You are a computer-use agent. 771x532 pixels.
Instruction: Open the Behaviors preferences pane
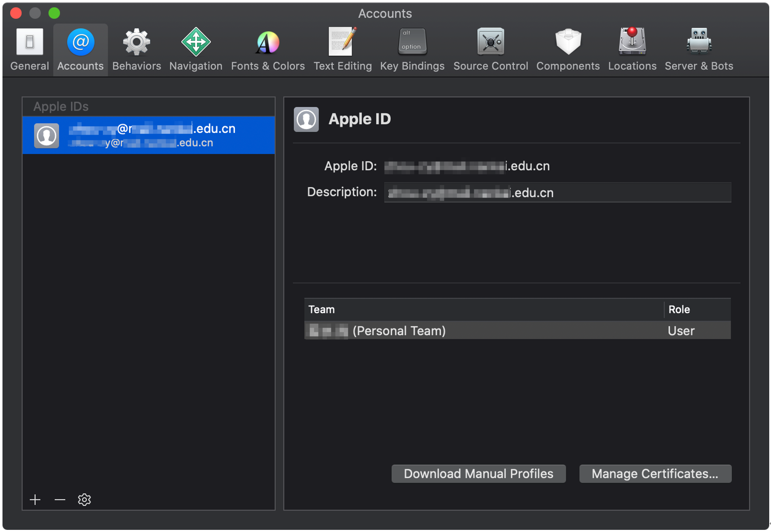[x=136, y=50]
